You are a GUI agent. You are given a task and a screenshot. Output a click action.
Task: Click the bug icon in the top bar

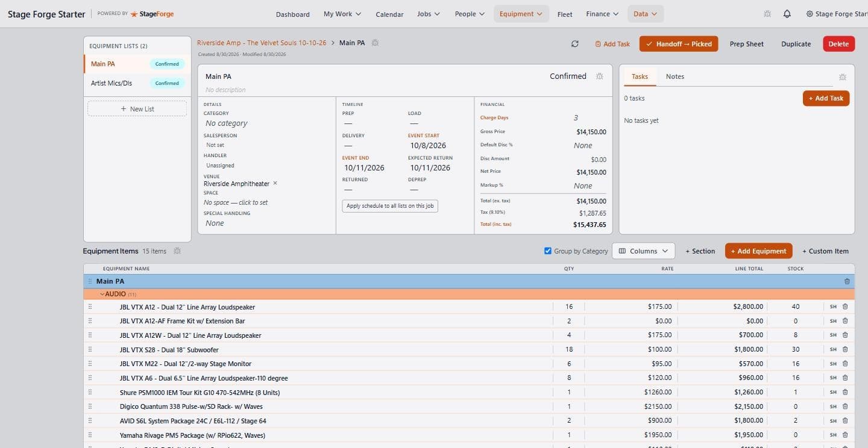(x=767, y=14)
